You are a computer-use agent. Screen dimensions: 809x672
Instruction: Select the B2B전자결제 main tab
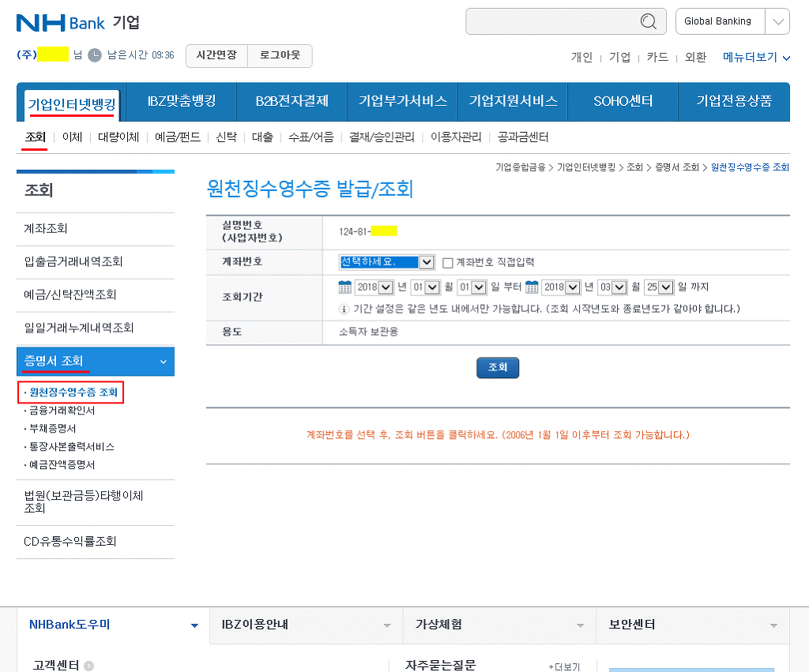[x=292, y=101]
